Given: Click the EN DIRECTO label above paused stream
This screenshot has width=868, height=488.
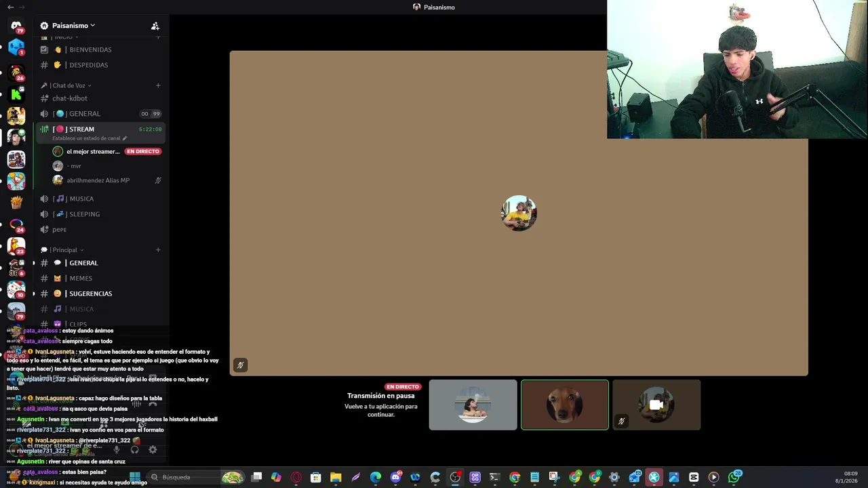Looking at the screenshot, I should pyautogui.click(x=403, y=387).
